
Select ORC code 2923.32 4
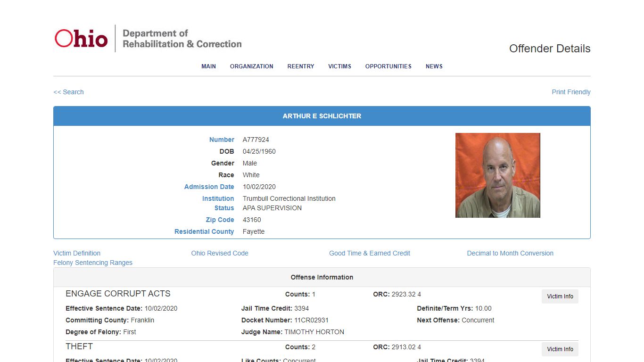click(406, 294)
